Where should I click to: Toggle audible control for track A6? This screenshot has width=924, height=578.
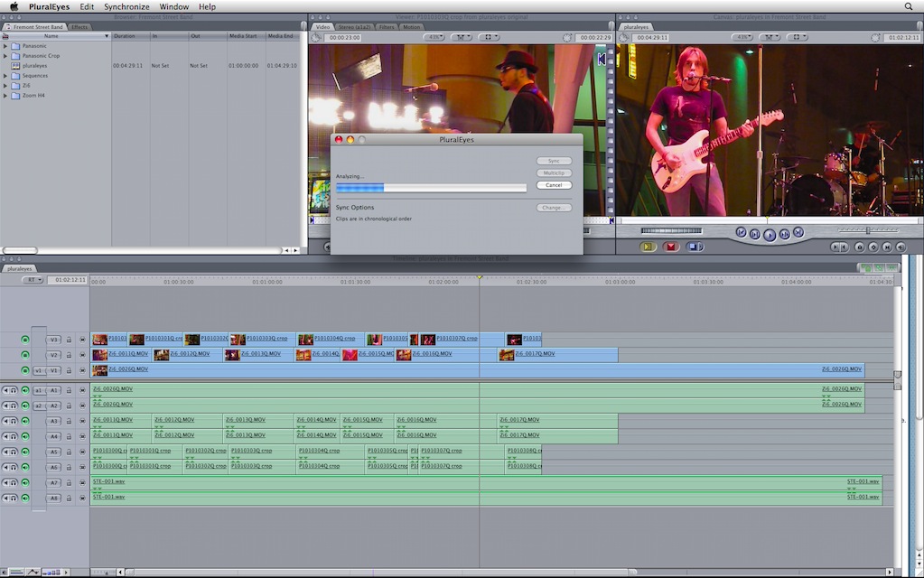[x=24, y=467]
